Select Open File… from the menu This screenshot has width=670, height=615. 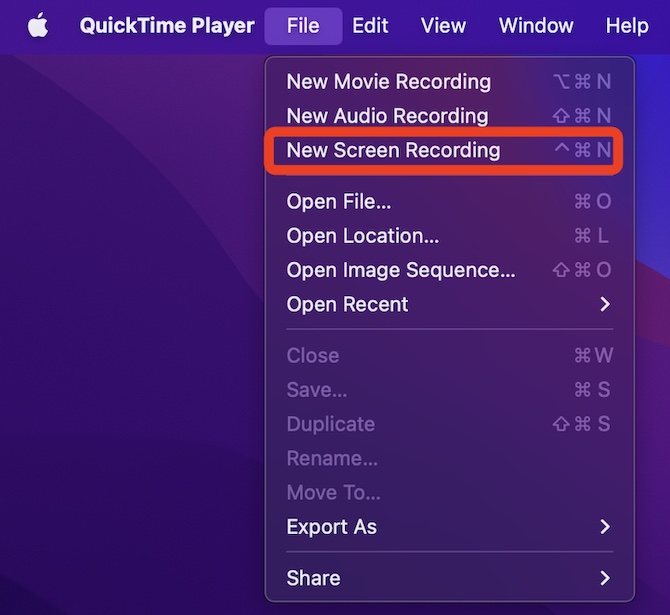click(x=449, y=201)
